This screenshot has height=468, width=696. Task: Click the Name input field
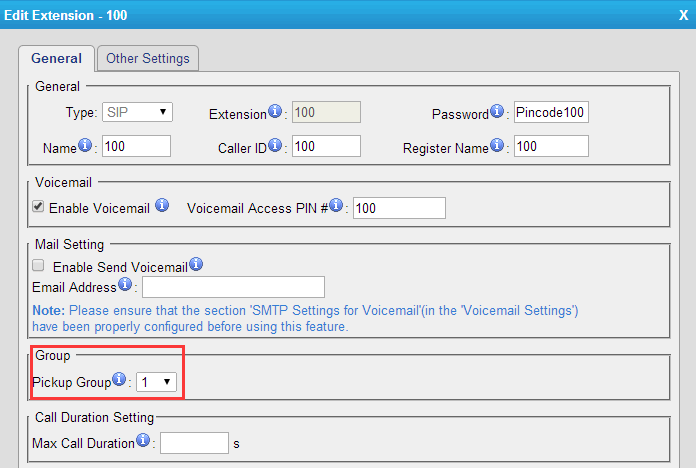click(x=136, y=146)
